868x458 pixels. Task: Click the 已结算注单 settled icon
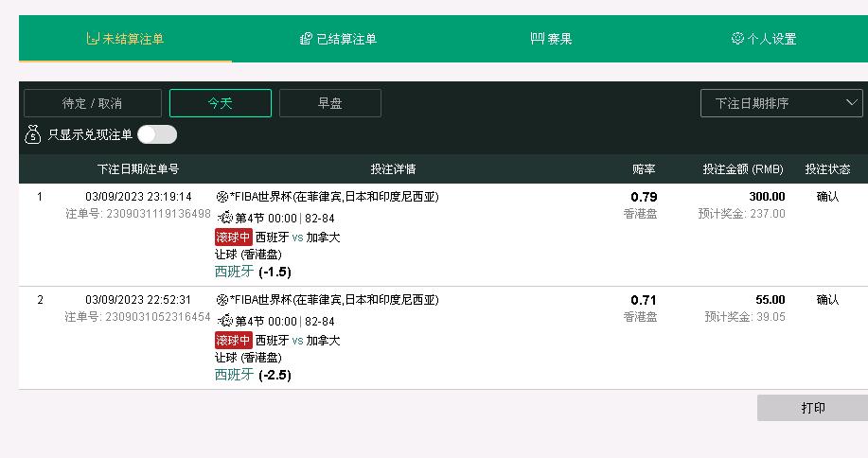[306, 38]
